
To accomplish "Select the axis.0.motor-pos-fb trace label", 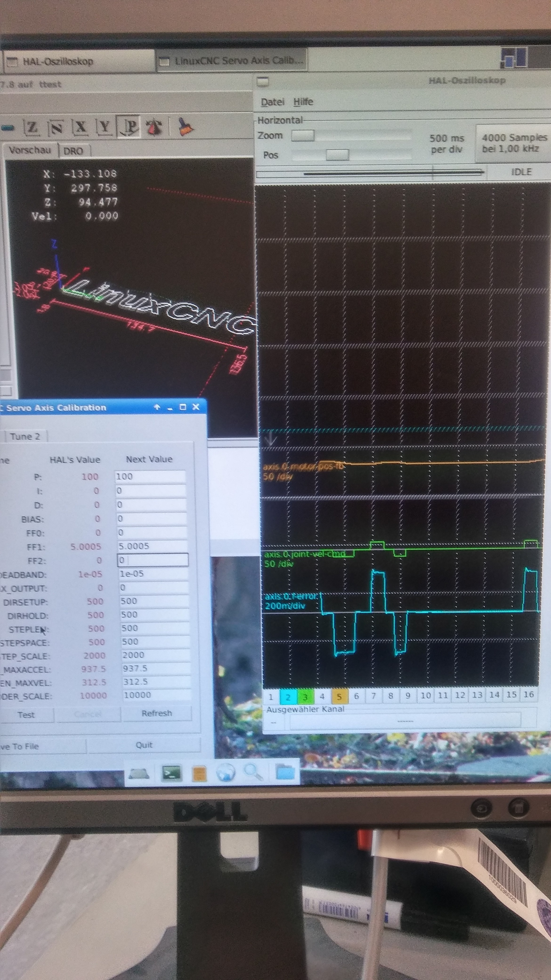I will (x=303, y=466).
